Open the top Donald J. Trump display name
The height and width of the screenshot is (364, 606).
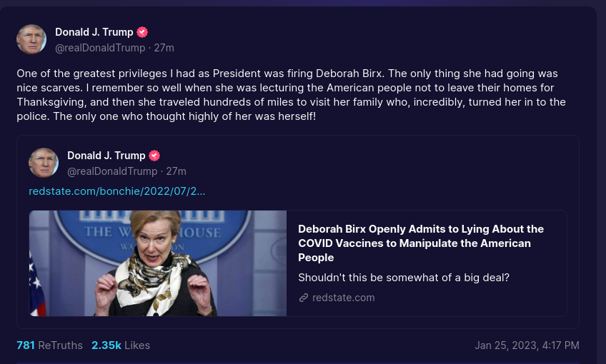(94, 32)
